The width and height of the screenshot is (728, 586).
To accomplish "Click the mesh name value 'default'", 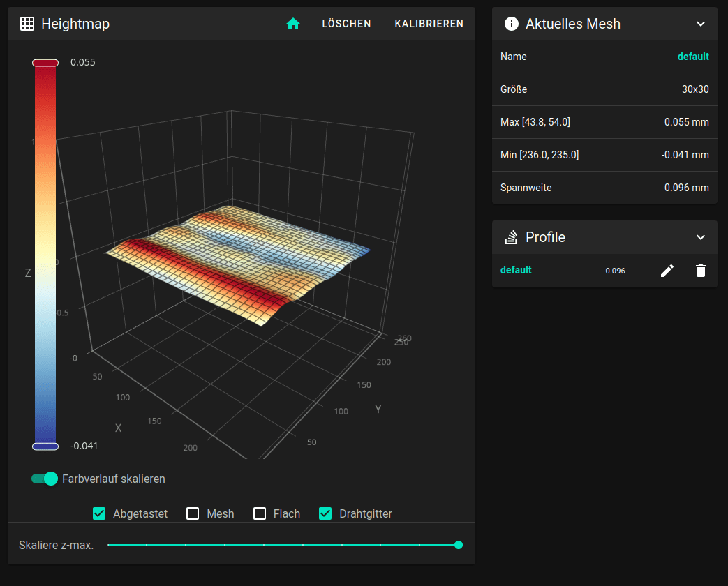I will (x=692, y=57).
